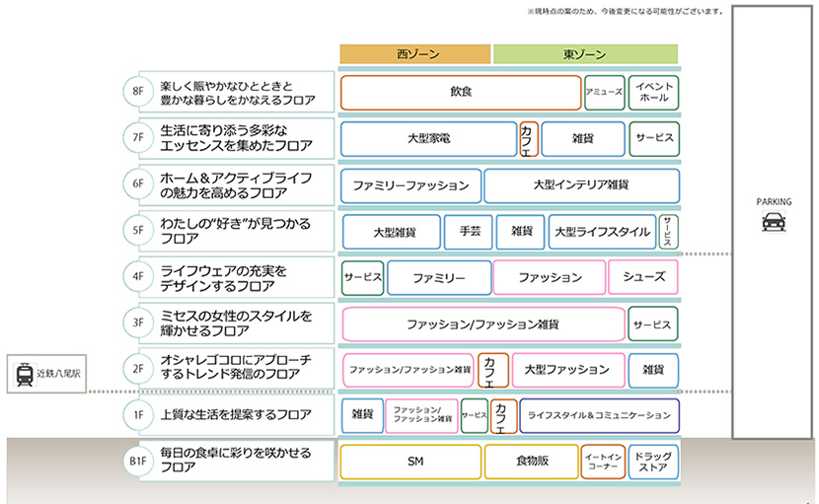Click the 近鉄八尾駅 station label
Viewport: 819px width, 504px height.
coord(58,374)
